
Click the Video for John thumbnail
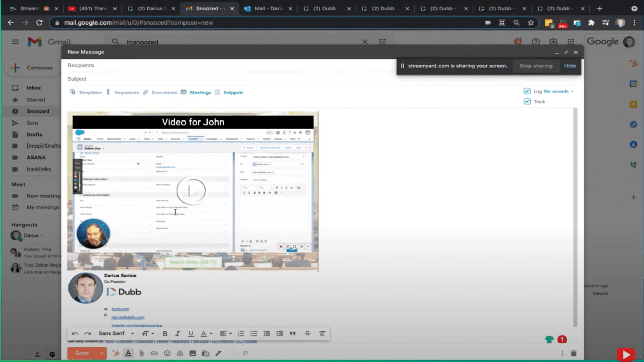193,191
